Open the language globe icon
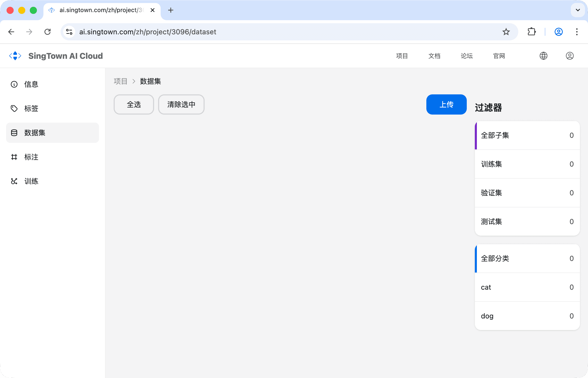588x378 pixels. 543,56
